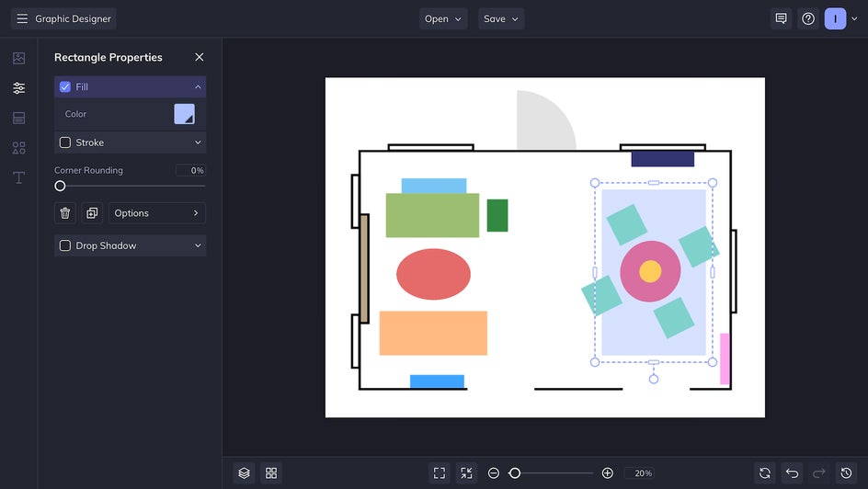Open the Image Manager sidebar icon

point(18,58)
